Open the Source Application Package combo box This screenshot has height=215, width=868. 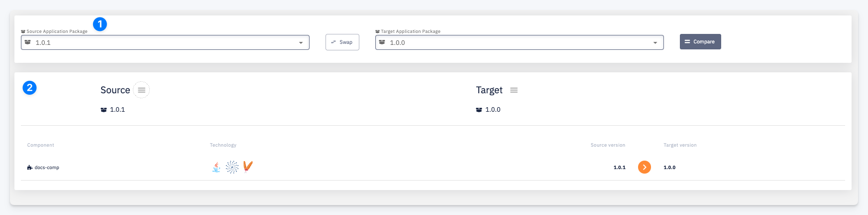[165, 42]
